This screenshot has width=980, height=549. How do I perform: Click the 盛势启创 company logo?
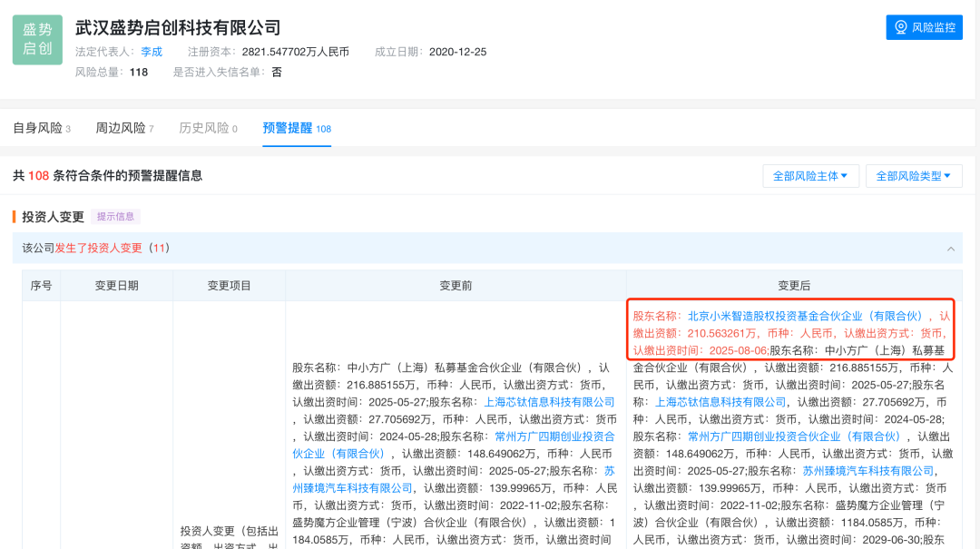pyautogui.click(x=37, y=40)
